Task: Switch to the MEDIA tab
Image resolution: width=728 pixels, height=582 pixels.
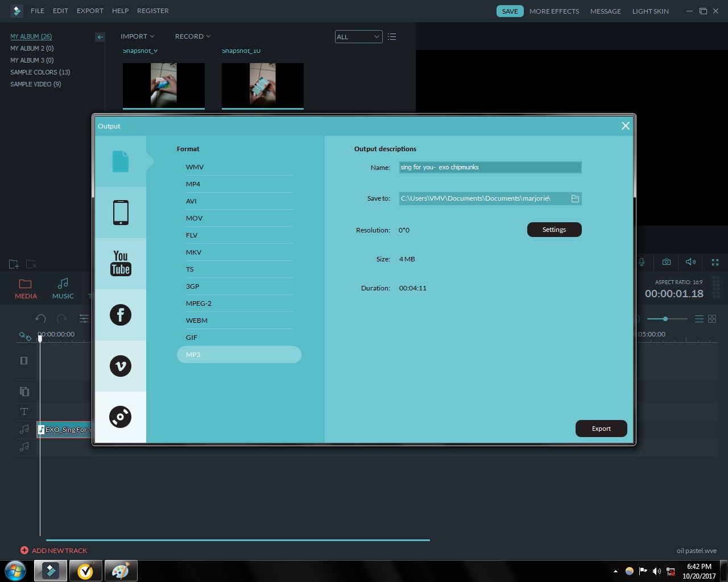Action: coord(26,289)
